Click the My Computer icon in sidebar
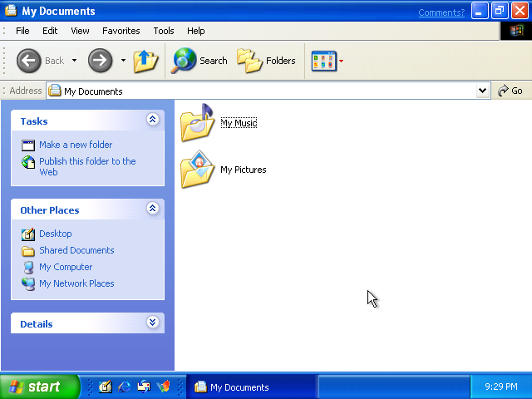Viewport: 532px width, 399px height. pyautogui.click(x=28, y=268)
